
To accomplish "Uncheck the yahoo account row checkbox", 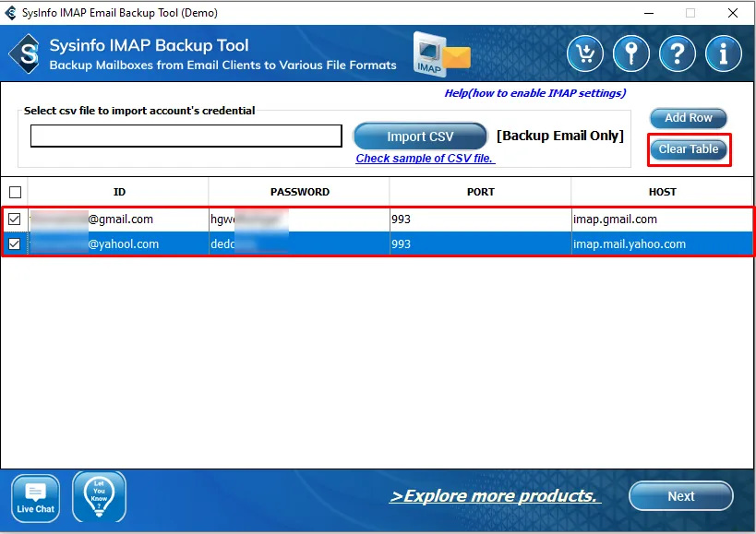I will point(14,244).
